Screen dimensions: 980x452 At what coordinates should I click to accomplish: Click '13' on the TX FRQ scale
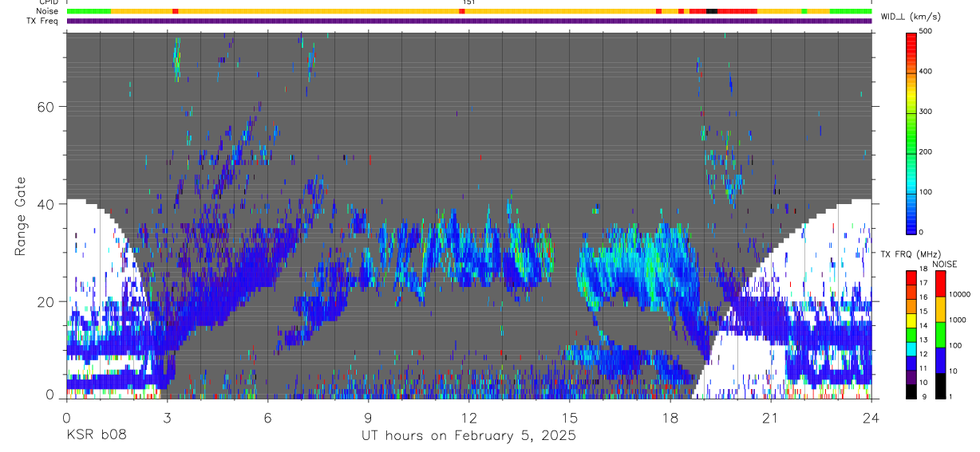point(923,340)
